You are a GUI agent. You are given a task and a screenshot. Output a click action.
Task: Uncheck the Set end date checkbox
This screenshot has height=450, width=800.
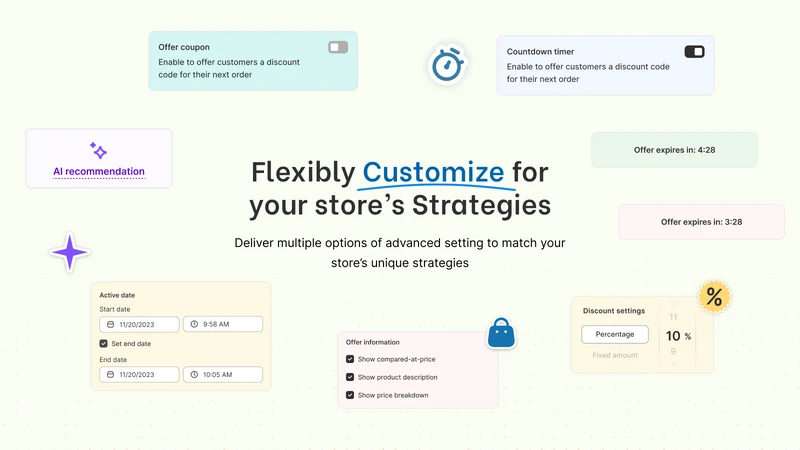pyautogui.click(x=104, y=343)
